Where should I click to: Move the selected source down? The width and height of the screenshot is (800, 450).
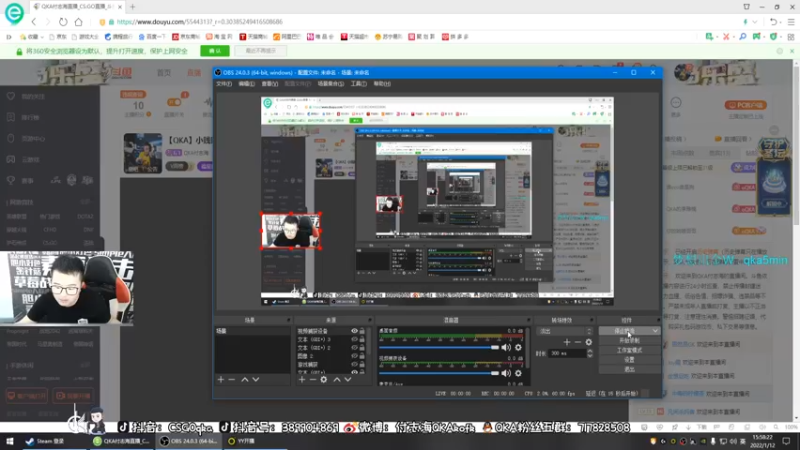(348, 380)
